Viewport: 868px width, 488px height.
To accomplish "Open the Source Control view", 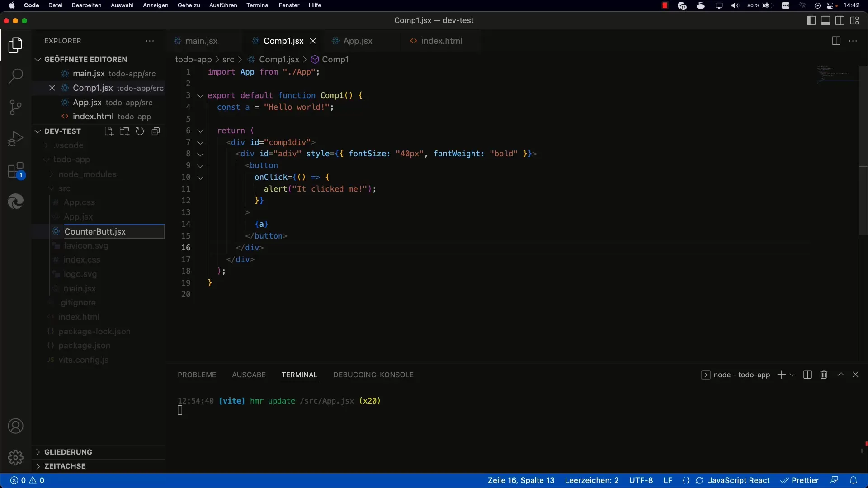I will (15, 107).
